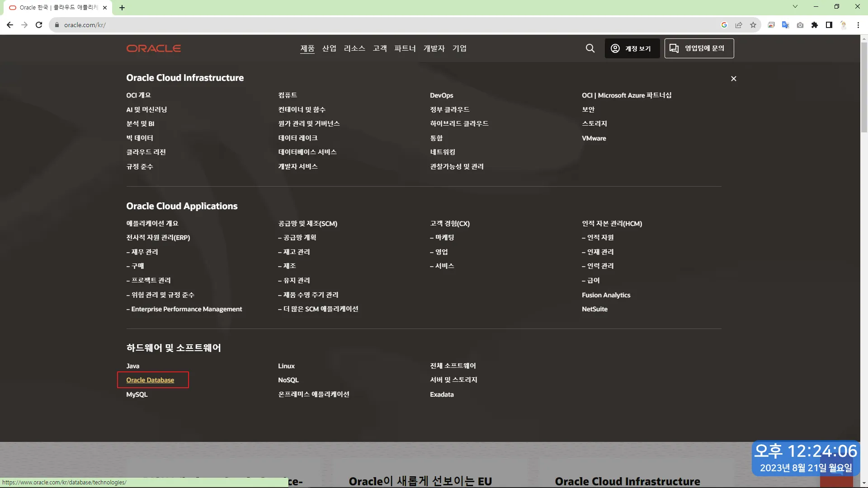Bookmark this page with star icon

tap(753, 25)
